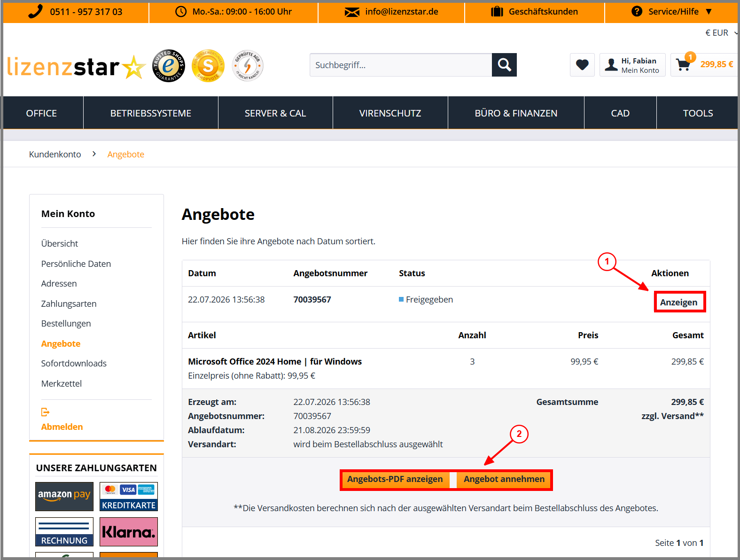Image resolution: width=740 pixels, height=560 pixels.
Task: Open the CAD menu
Action: 620,113
